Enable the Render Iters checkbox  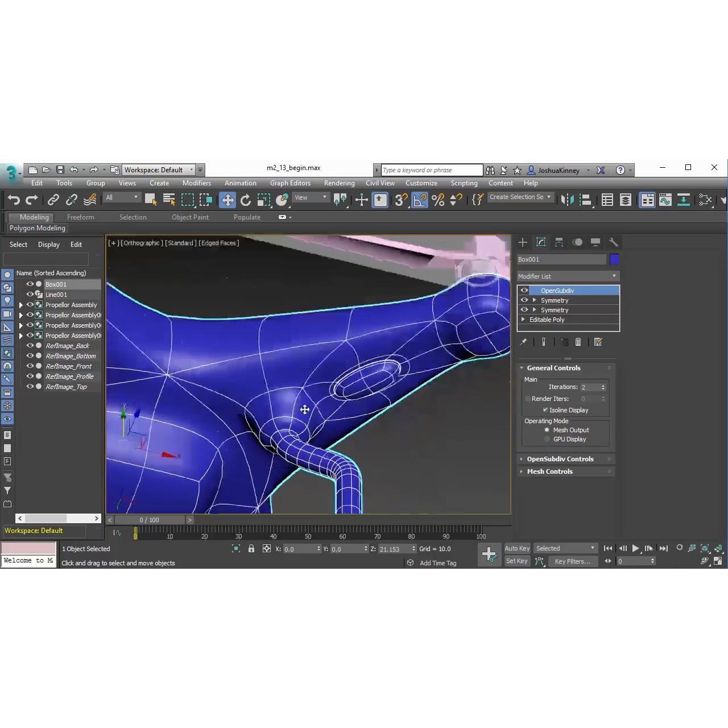(x=528, y=399)
